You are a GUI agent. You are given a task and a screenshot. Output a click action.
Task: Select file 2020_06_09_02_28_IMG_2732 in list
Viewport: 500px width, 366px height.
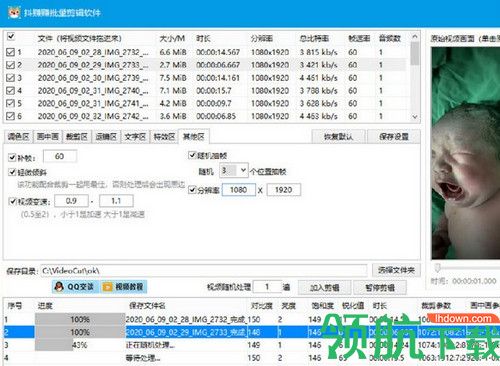click(x=93, y=52)
